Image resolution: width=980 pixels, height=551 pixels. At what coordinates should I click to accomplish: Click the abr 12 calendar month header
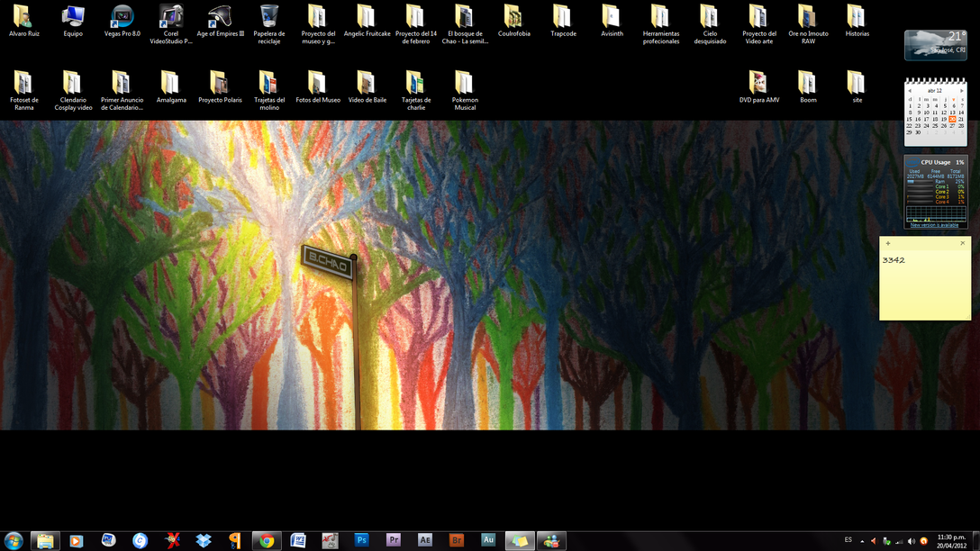click(935, 91)
